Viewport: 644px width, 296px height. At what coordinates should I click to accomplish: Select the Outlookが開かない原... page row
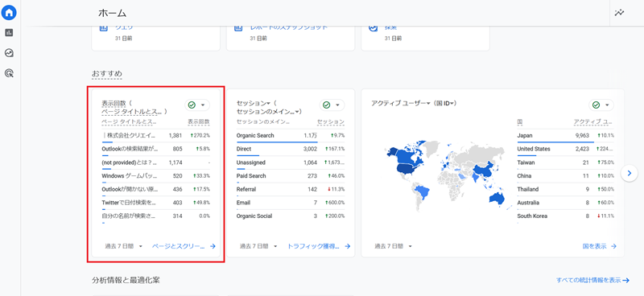pos(155,190)
